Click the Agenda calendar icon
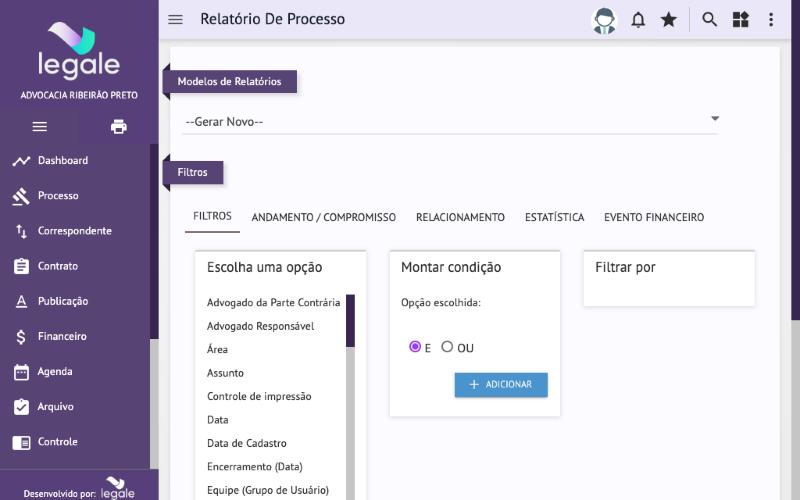 coord(21,372)
